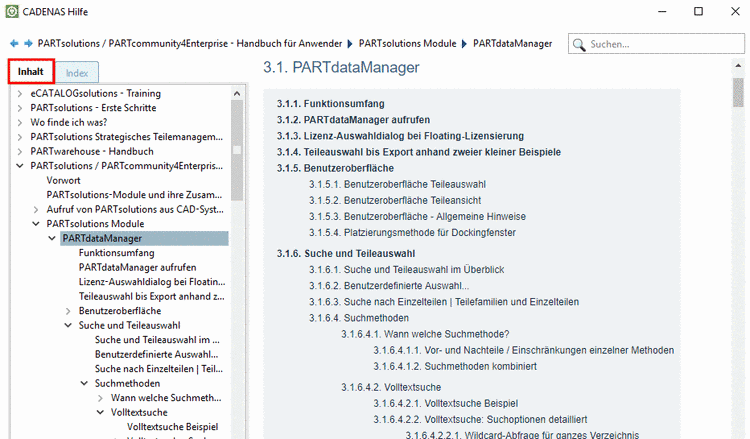Click the CADENAS Hilfe app icon
Image resolution: width=750 pixels, height=439 pixels.
(x=12, y=11)
